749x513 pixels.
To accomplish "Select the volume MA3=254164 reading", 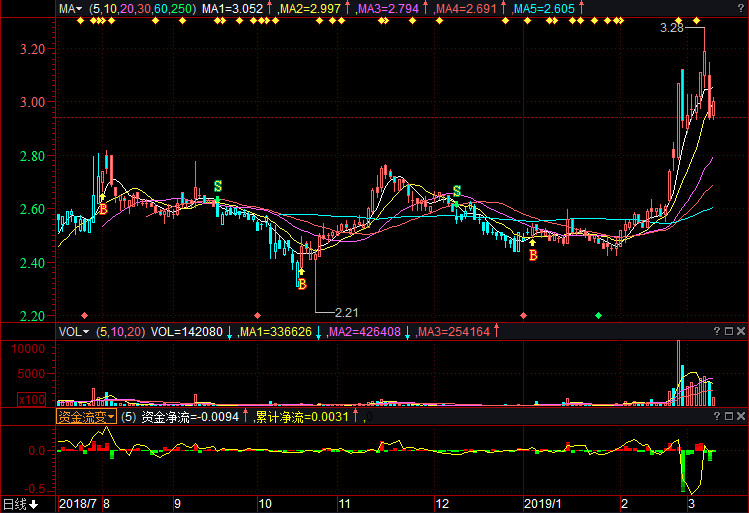I will pos(454,331).
